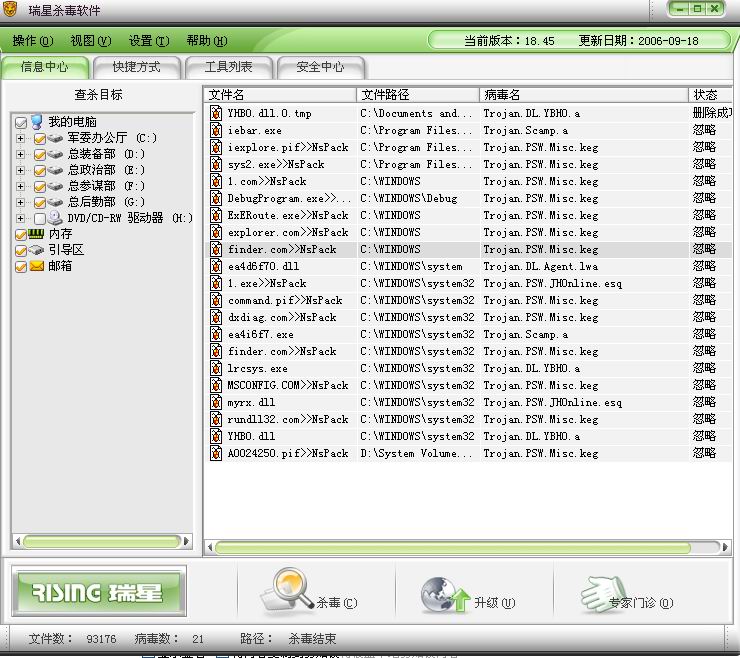Switch to the 快捷方式 tab

136,67
